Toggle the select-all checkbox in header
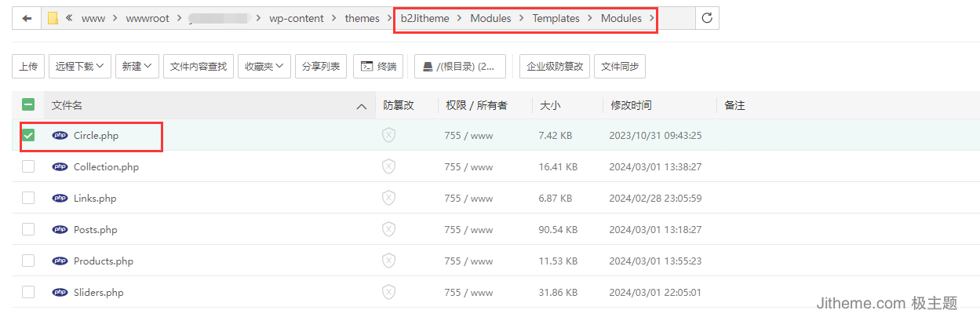Image resolution: width=980 pixels, height=332 pixels. point(28,105)
